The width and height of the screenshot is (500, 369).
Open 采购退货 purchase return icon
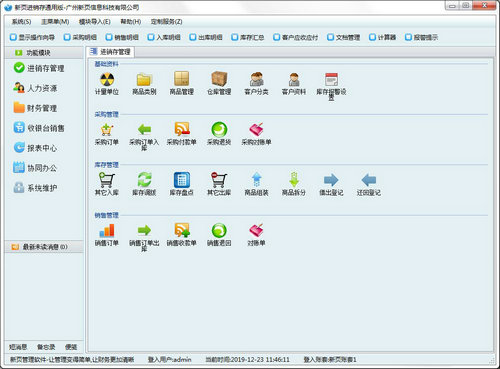[x=219, y=134]
